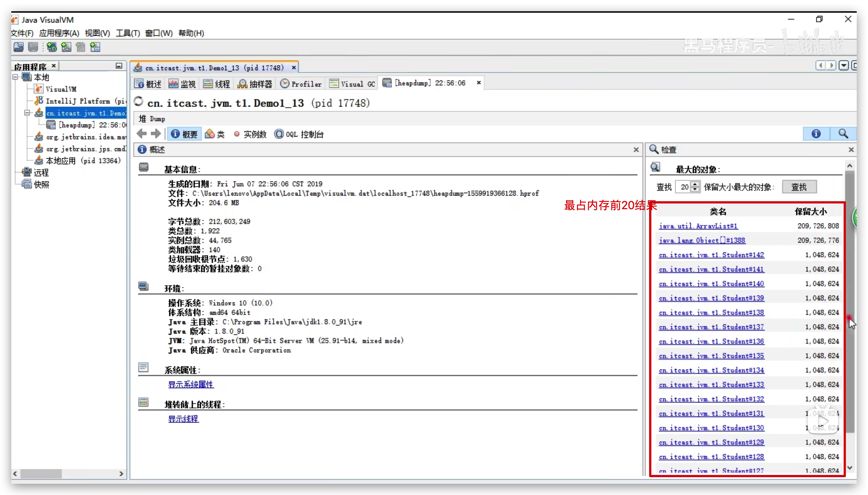
Task: Click the save snapshot toolbar icon
Action: [x=33, y=47]
